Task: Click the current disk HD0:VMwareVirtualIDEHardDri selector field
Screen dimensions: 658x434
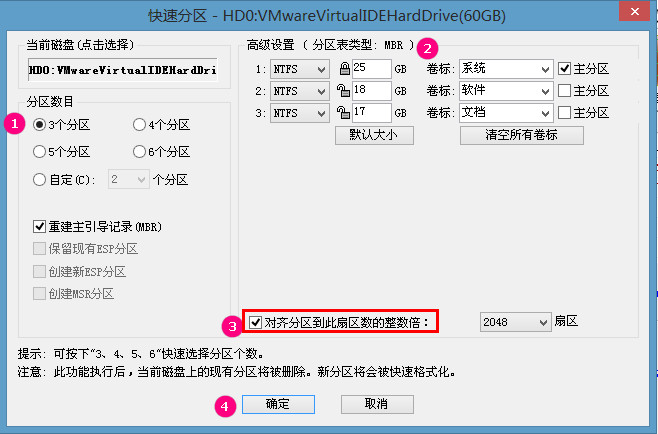Action: point(123,70)
